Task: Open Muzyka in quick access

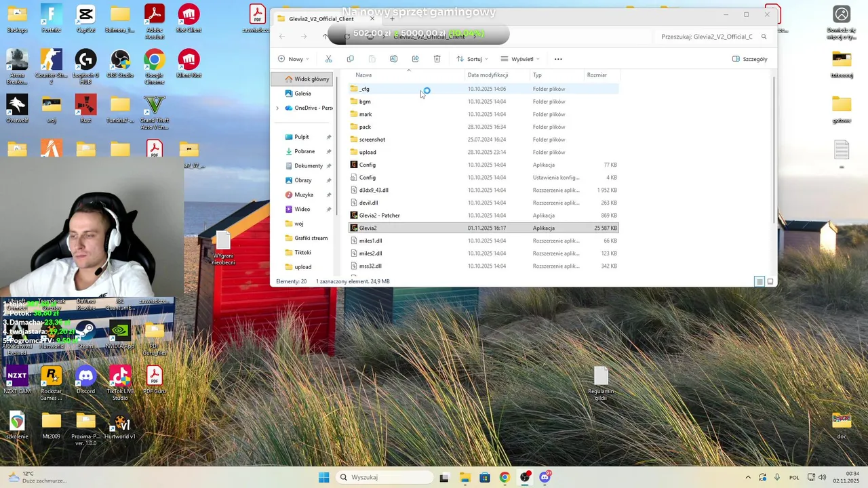Action: click(x=304, y=195)
